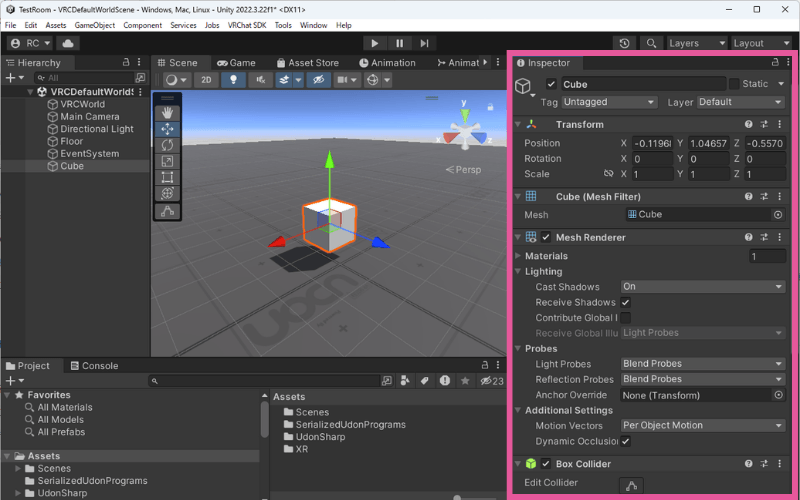Viewport: 800px width, 500px height.
Task: Click the Pause button
Action: [399, 43]
